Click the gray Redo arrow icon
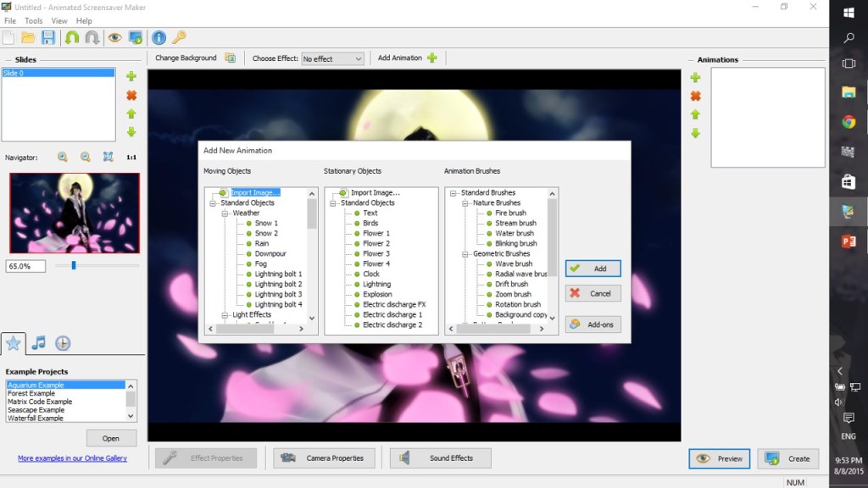 [x=92, y=37]
